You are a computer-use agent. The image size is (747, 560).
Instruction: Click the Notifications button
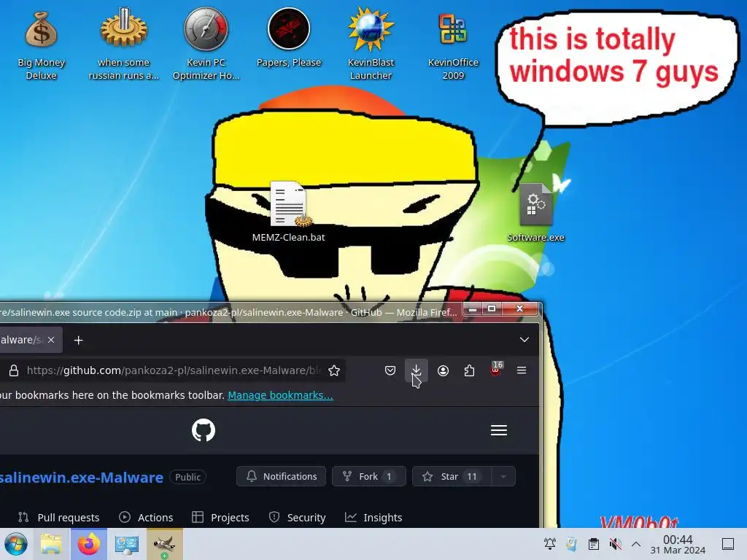[x=281, y=476]
